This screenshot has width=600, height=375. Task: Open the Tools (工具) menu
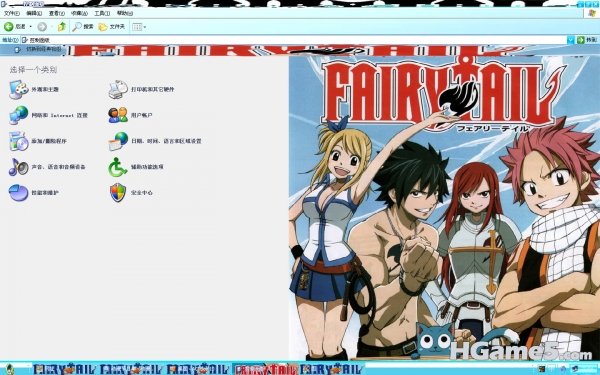click(102, 13)
